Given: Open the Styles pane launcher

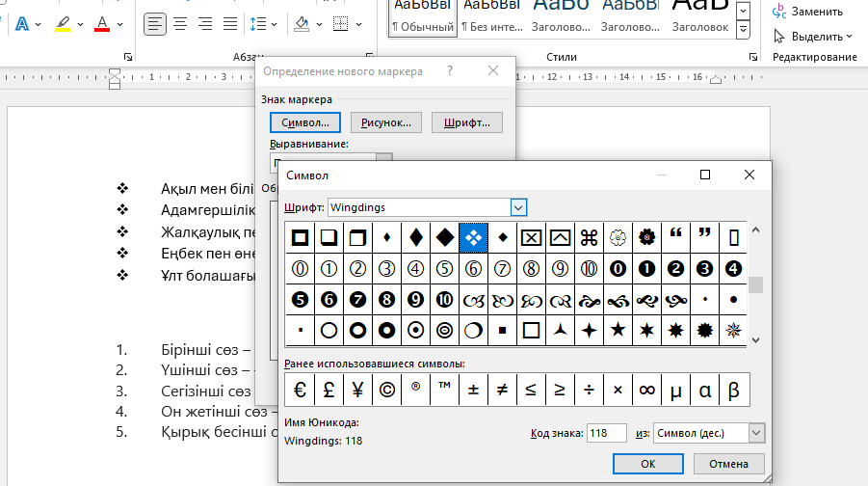Looking at the screenshot, I should 753,57.
